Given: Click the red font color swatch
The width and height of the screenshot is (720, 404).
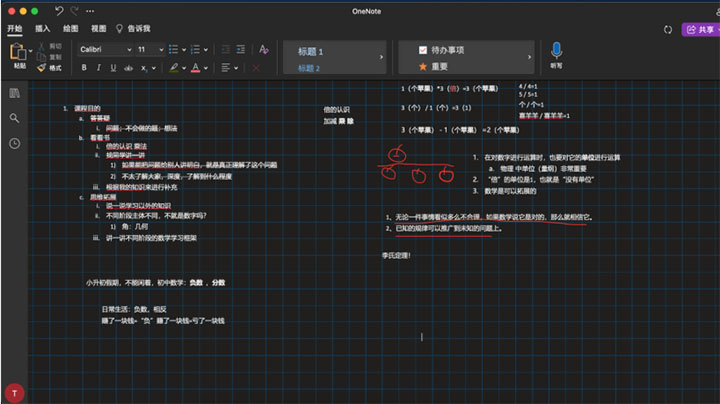Looking at the screenshot, I should tap(196, 68).
